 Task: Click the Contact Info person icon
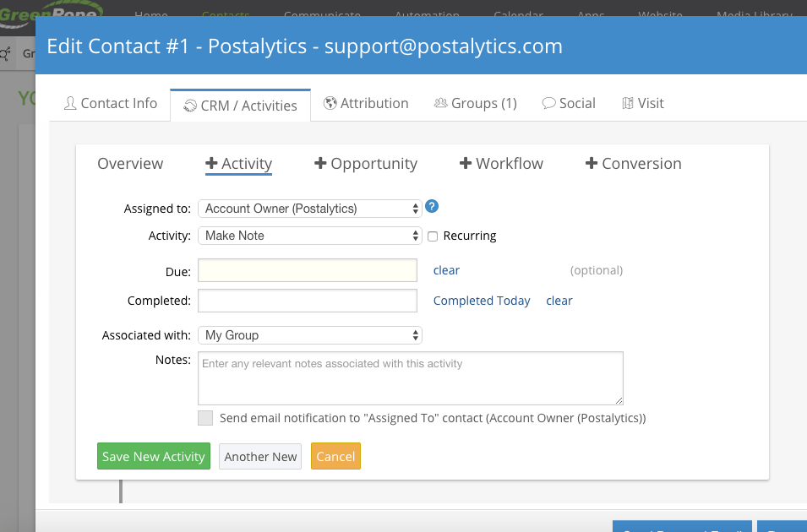(x=70, y=103)
